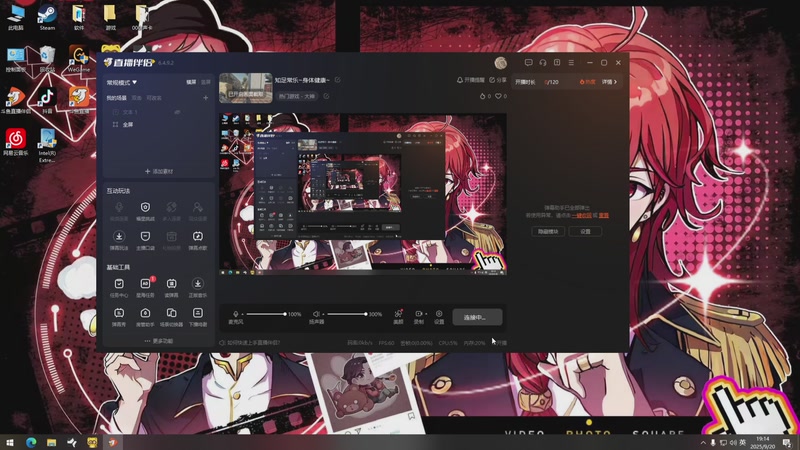Click the CPU usage status text
The height and width of the screenshot is (450, 800).
pos(448,343)
